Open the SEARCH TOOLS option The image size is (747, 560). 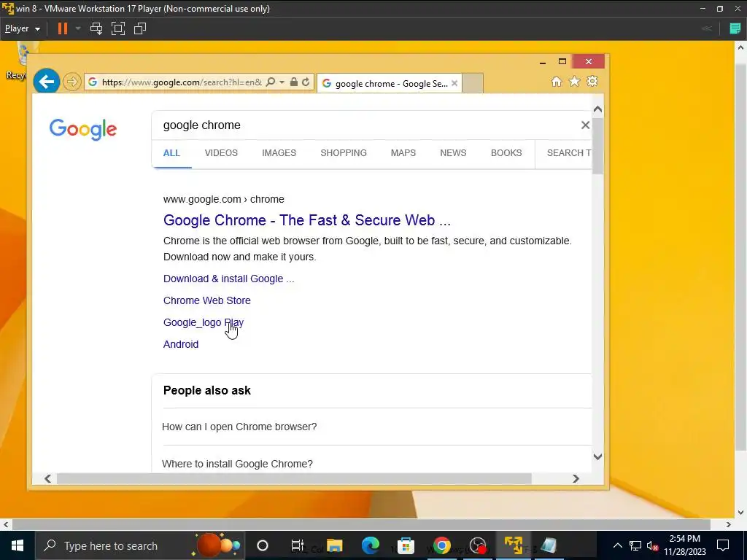[569, 153]
